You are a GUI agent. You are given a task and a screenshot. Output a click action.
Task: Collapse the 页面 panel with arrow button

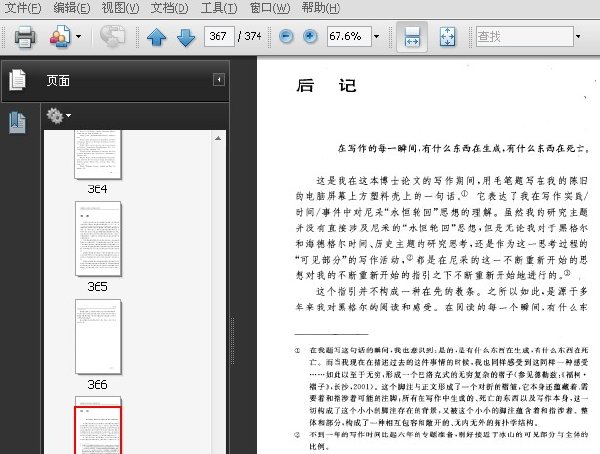point(219,80)
